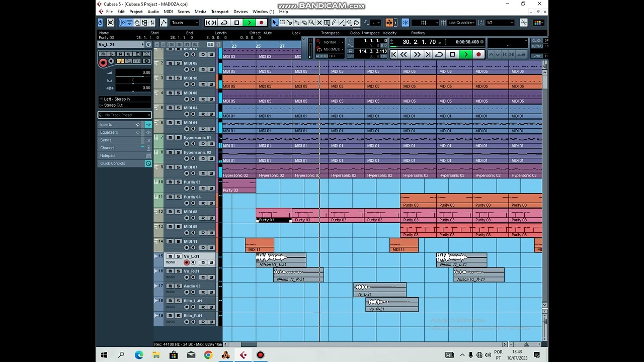Image resolution: width=644 pixels, height=362 pixels.
Task: Select the Draw pencil tool
Action: click(x=334, y=23)
